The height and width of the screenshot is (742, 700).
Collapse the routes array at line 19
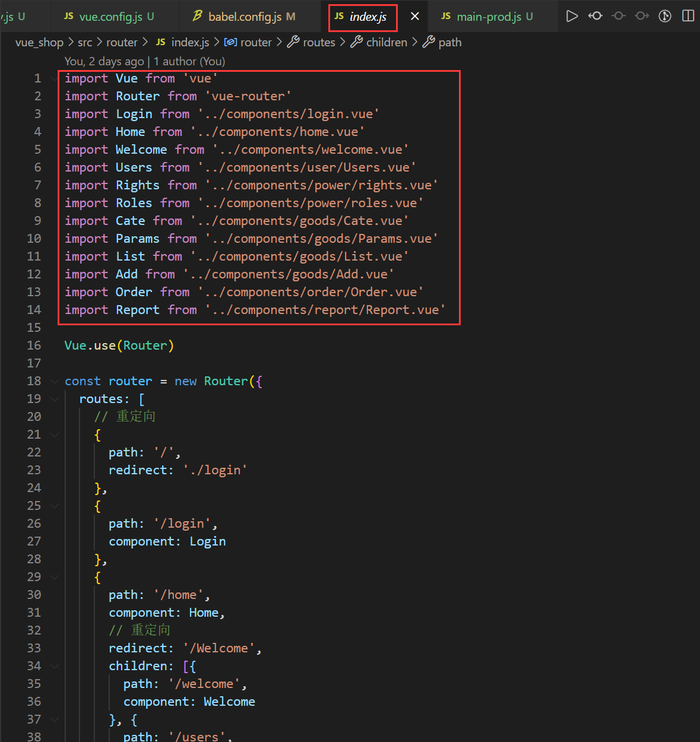point(55,399)
